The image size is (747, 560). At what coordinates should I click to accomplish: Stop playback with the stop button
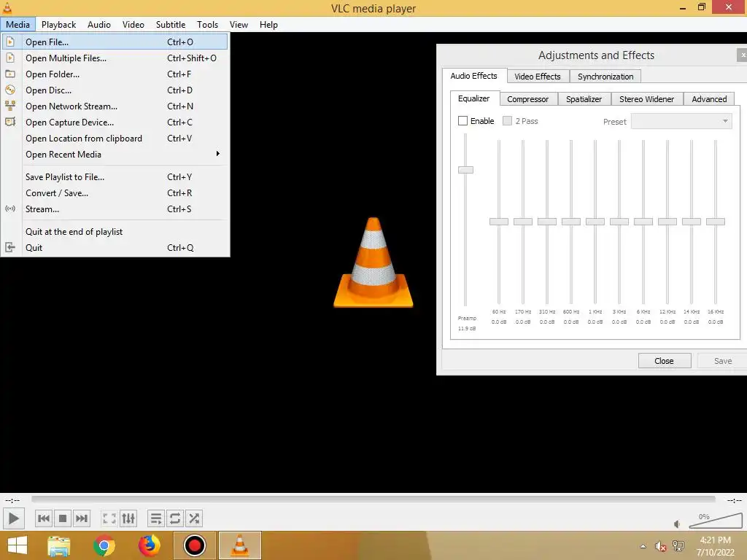point(63,518)
